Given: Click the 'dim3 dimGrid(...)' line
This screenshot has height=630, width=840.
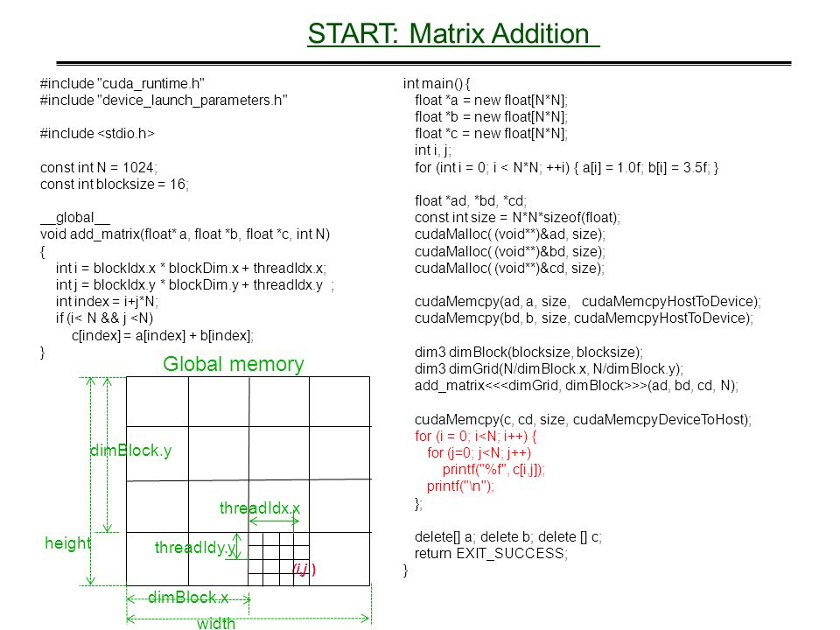Looking at the screenshot, I should (x=549, y=368).
